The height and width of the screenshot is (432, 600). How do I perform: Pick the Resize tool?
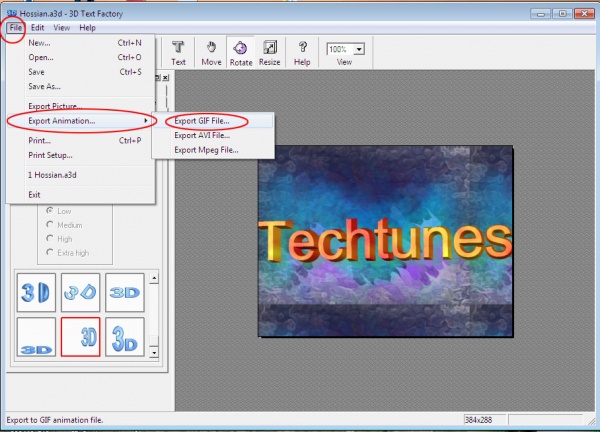coord(270,52)
